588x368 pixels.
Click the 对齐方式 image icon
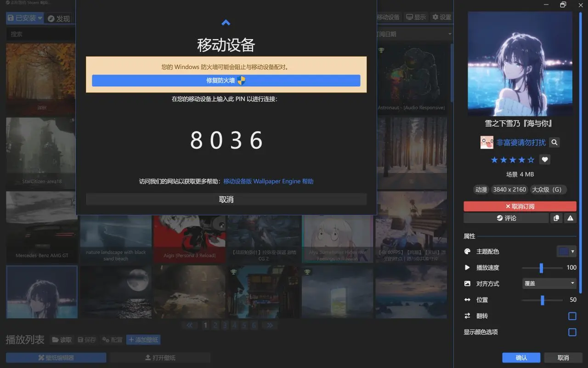click(468, 284)
